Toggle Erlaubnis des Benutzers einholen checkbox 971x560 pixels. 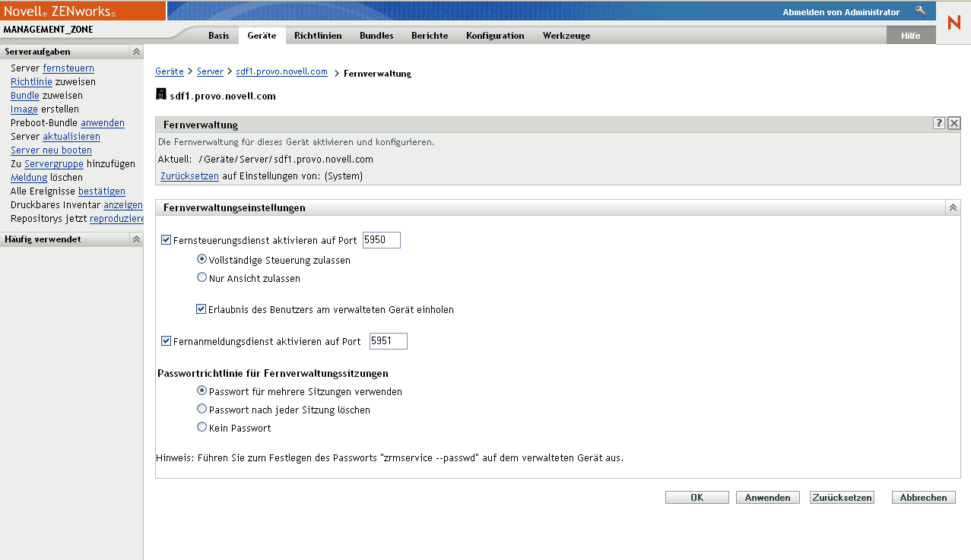pyautogui.click(x=201, y=309)
